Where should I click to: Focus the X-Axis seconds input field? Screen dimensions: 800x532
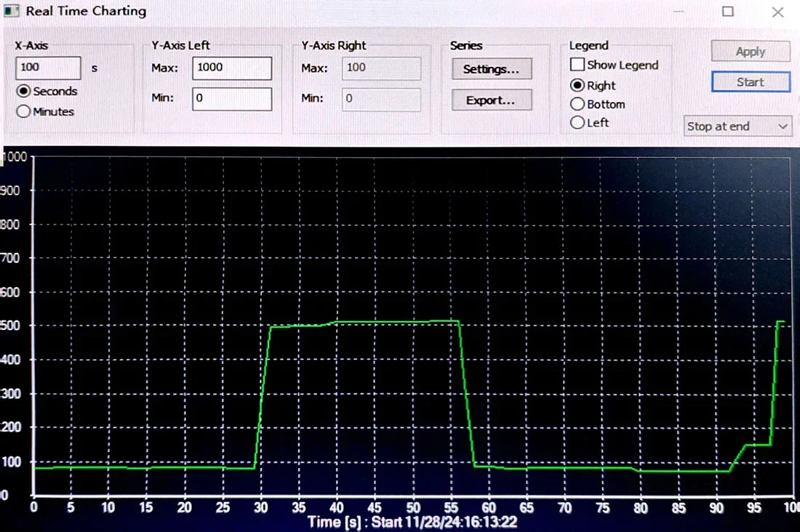[x=48, y=68]
